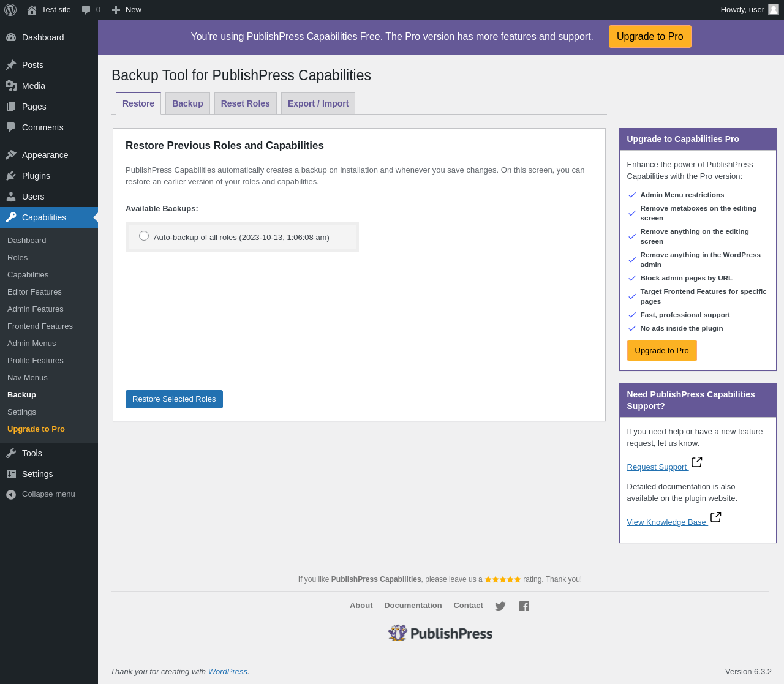Click the Restore Selected Roles button
The width and height of the screenshot is (784, 684).
point(174,399)
